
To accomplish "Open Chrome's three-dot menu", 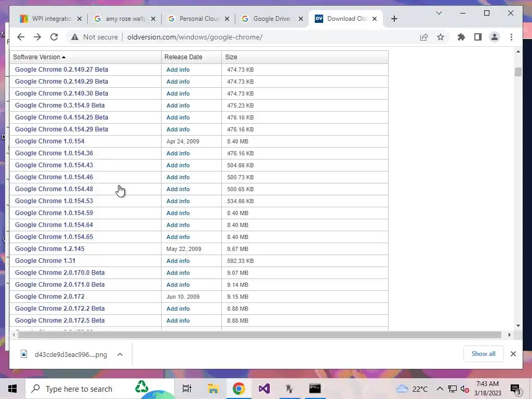I will click(511, 37).
